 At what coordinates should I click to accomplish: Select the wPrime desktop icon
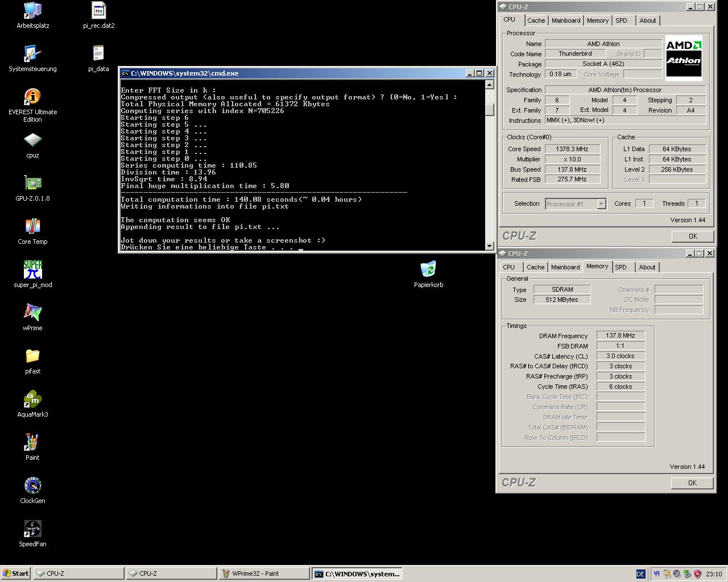pyautogui.click(x=32, y=317)
